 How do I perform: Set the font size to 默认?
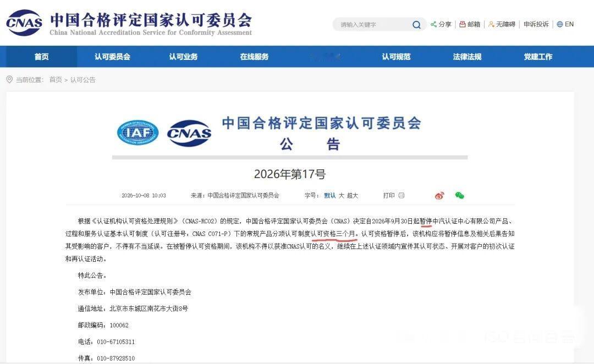pyautogui.click(x=330, y=195)
